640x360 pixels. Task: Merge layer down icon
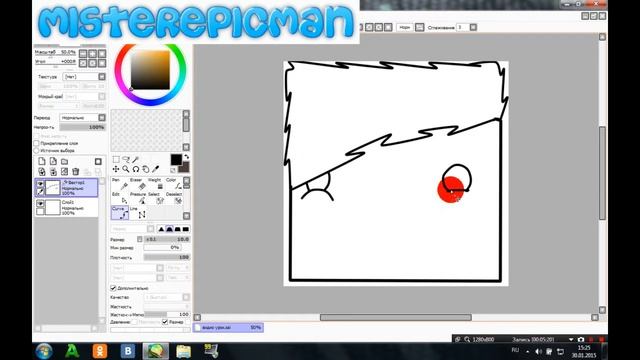[53, 171]
